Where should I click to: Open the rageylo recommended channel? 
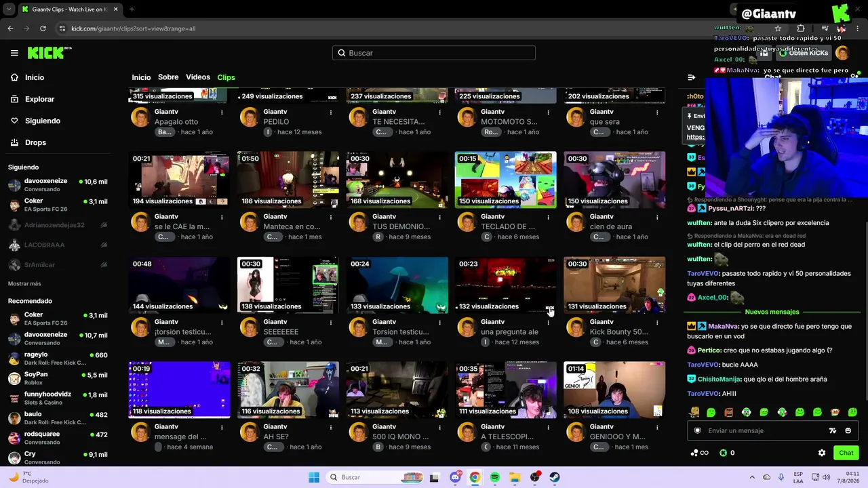58,358
